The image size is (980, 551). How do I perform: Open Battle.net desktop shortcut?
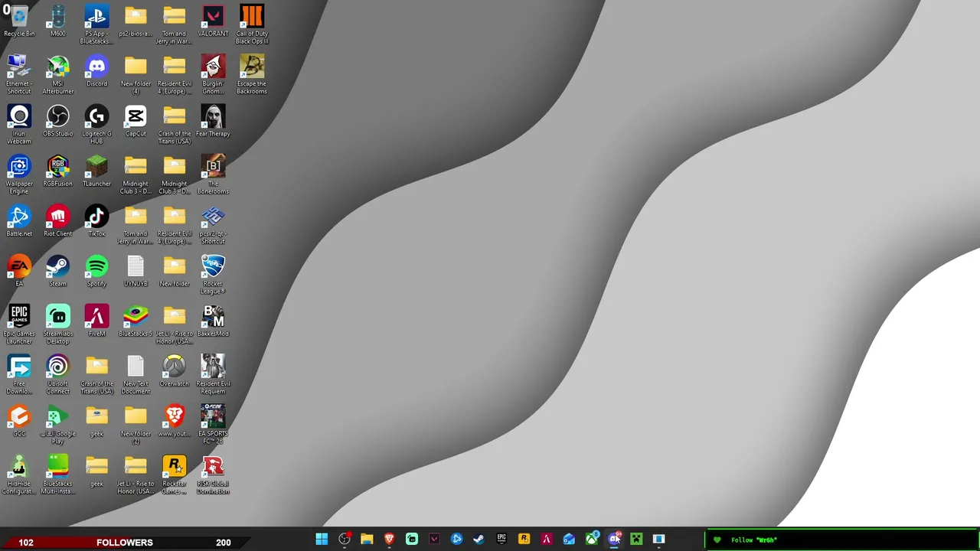(x=19, y=222)
